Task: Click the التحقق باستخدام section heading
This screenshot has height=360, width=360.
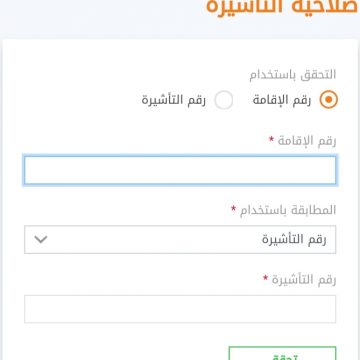Action: tap(293, 75)
